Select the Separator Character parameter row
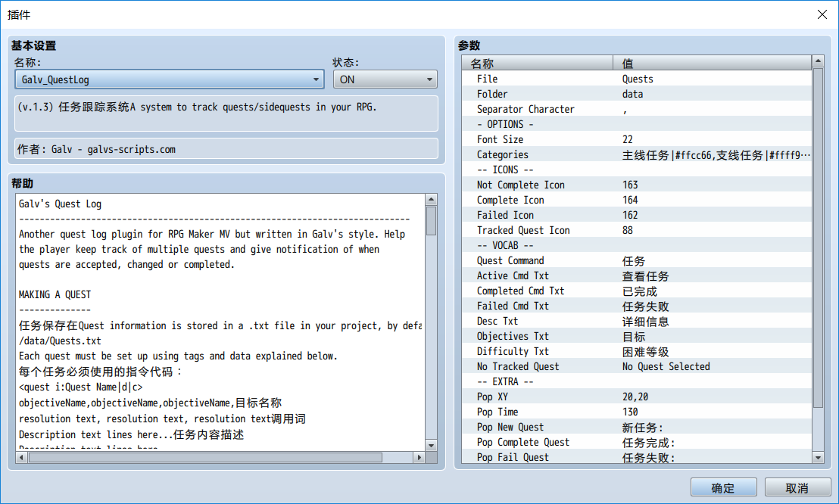Screen dimensions: 839x504 tap(637, 109)
